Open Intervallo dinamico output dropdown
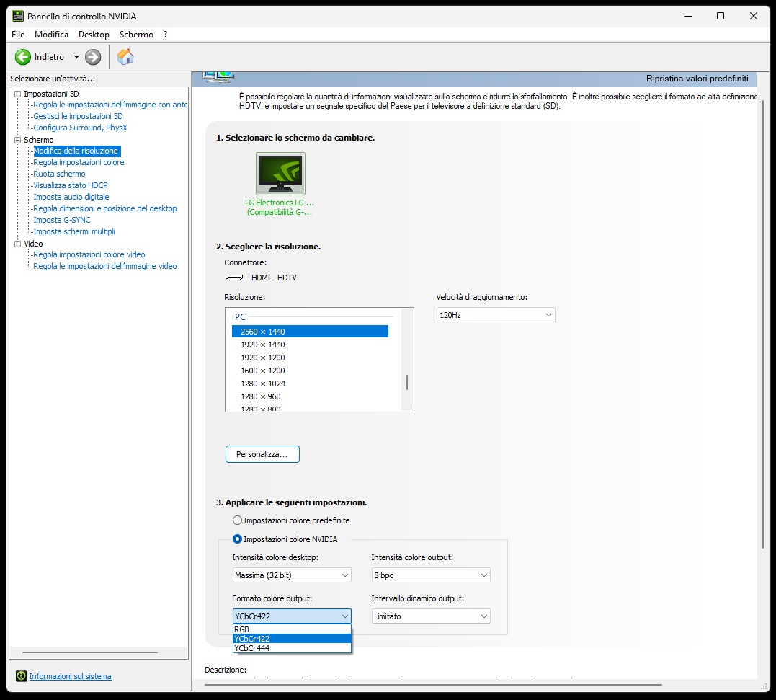This screenshot has width=776, height=700. pos(431,616)
